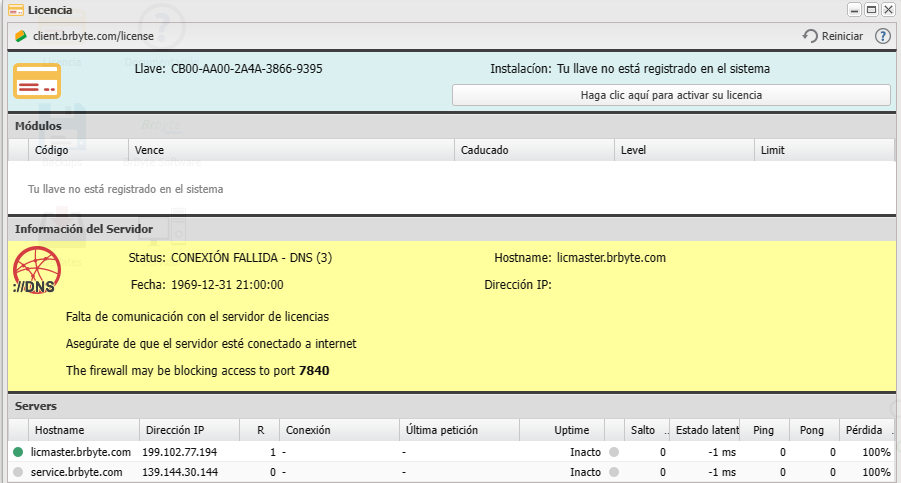Viewport: 901px width, 483px height.
Task: Click the favicon beside client.brbyte.com/license
Action: [20, 36]
